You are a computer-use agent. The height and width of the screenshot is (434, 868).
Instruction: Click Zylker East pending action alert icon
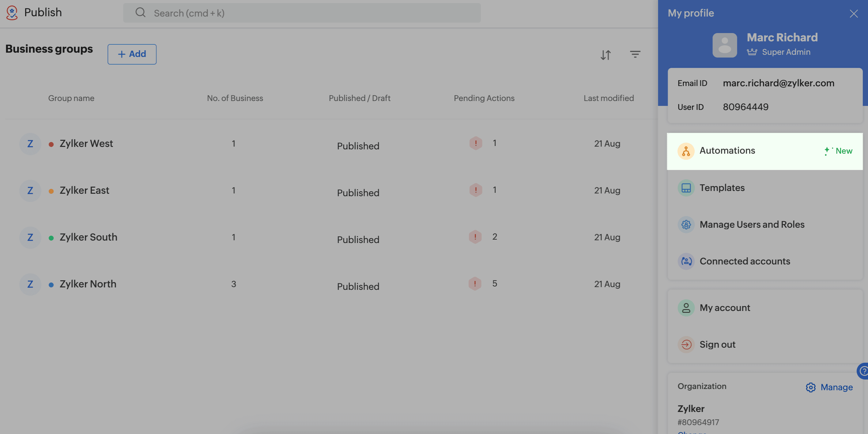pyautogui.click(x=475, y=190)
